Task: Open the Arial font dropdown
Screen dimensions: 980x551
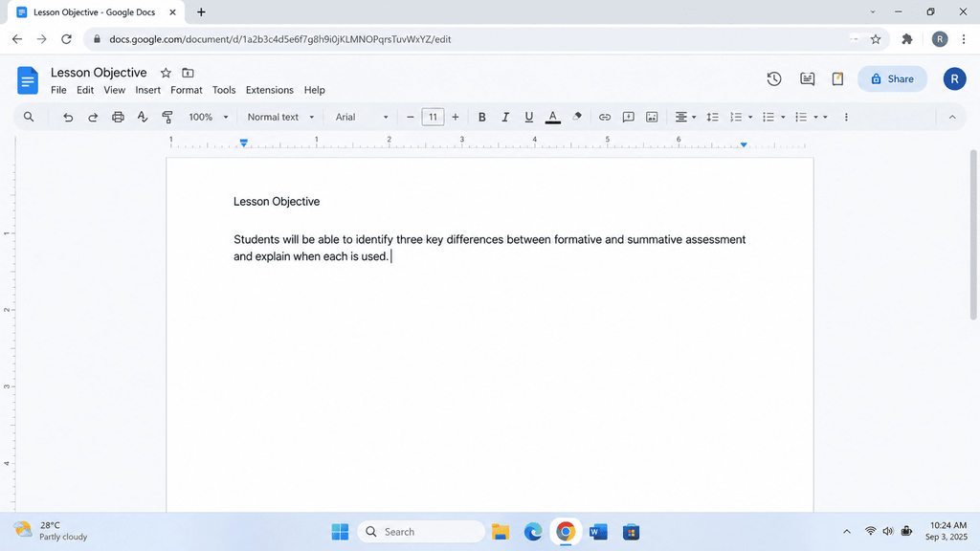Action: tap(362, 117)
